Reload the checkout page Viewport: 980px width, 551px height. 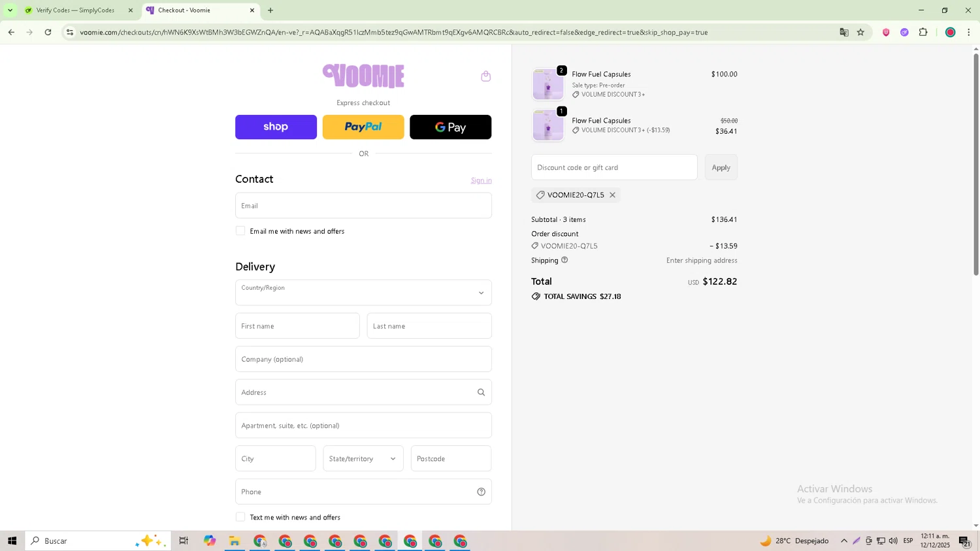tap(48, 32)
